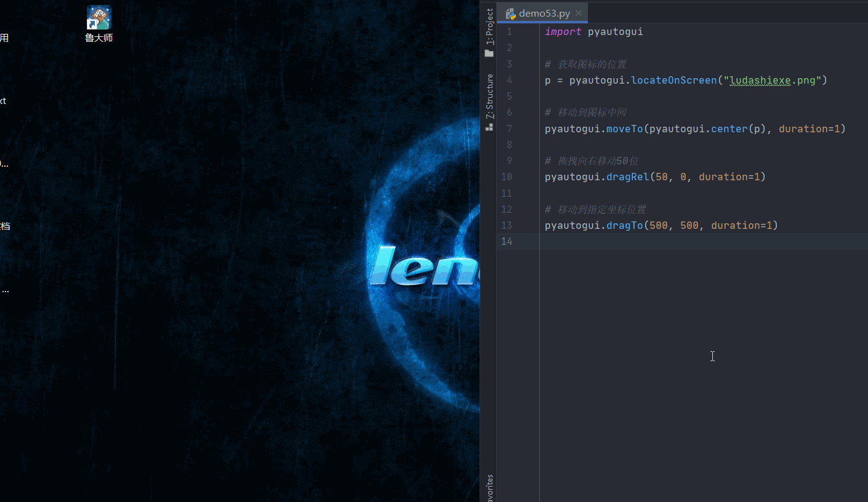This screenshot has width=868, height=502.
Task: Click line number 13 in the gutter
Action: coord(507,225)
